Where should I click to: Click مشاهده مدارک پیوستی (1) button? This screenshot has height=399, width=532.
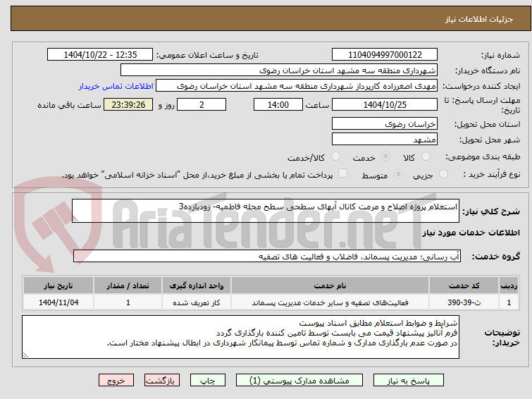pos(299,381)
